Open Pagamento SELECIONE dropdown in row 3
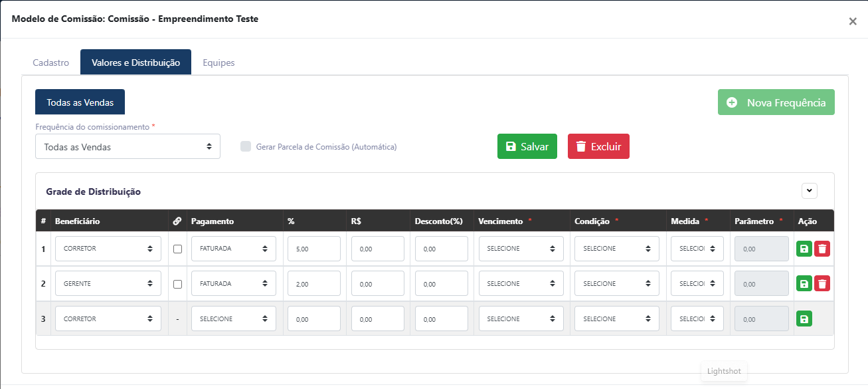This screenshot has height=389, width=868. click(234, 319)
